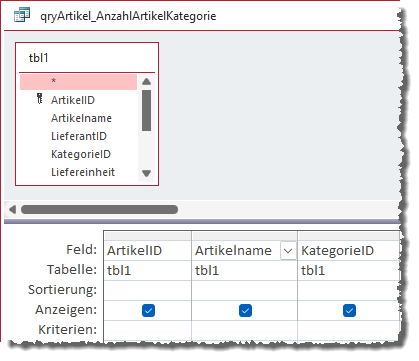
Task: Open the Artikelname field dropdown arrow
Action: (x=288, y=251)
